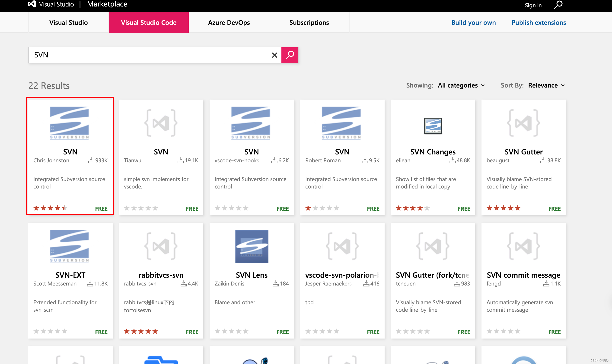
Task: Open the SVN Lens extension title
Action: [x=252, y=275]
